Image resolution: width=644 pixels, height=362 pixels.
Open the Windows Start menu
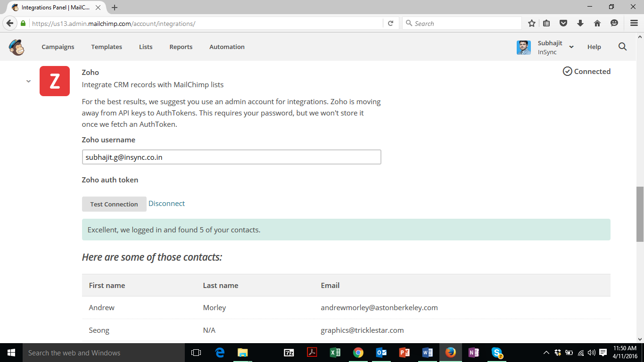pos(11,353)
